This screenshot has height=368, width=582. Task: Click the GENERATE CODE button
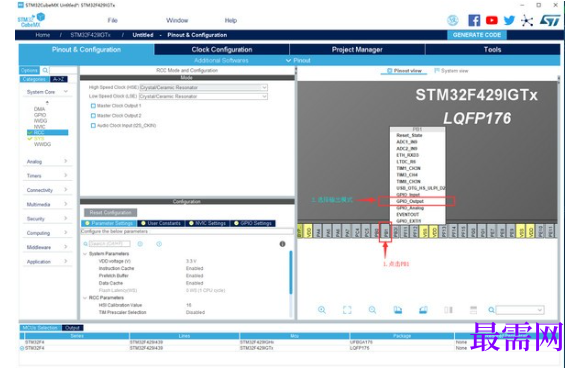point(477,35)
